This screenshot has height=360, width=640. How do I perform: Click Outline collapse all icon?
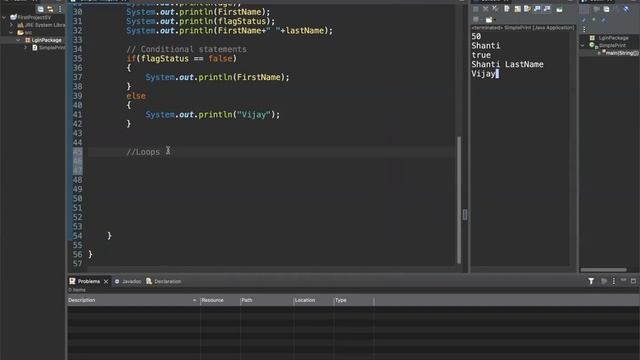coord(607,9)
